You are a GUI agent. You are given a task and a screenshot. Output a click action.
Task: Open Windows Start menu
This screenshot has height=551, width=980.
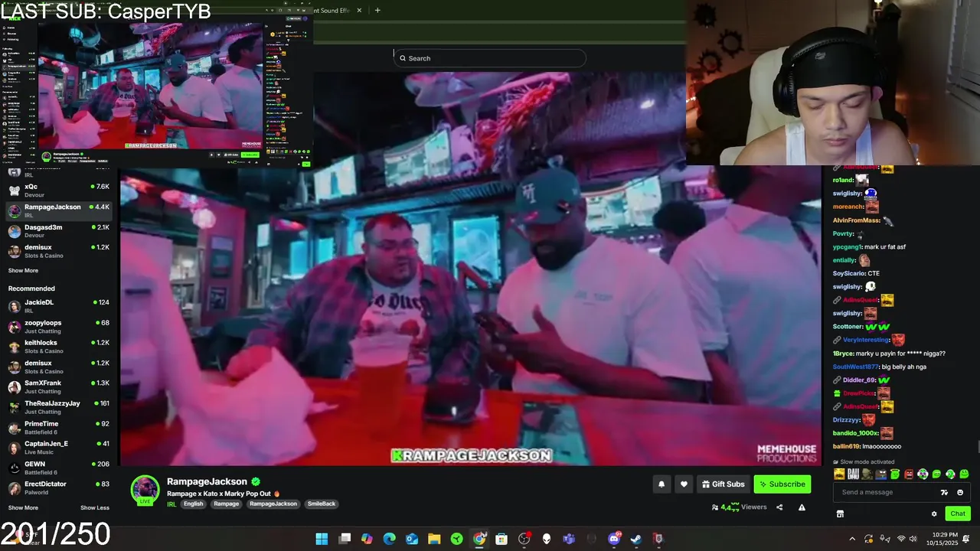[322, 539]
